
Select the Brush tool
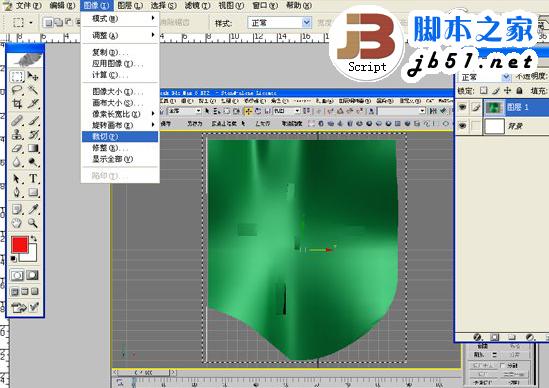(x=33, y=121)
